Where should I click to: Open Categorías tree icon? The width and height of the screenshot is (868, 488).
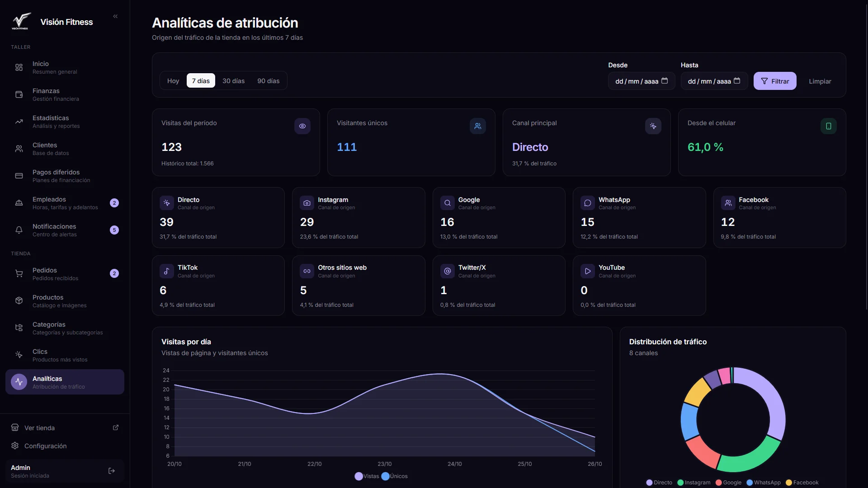click(19, 328)
